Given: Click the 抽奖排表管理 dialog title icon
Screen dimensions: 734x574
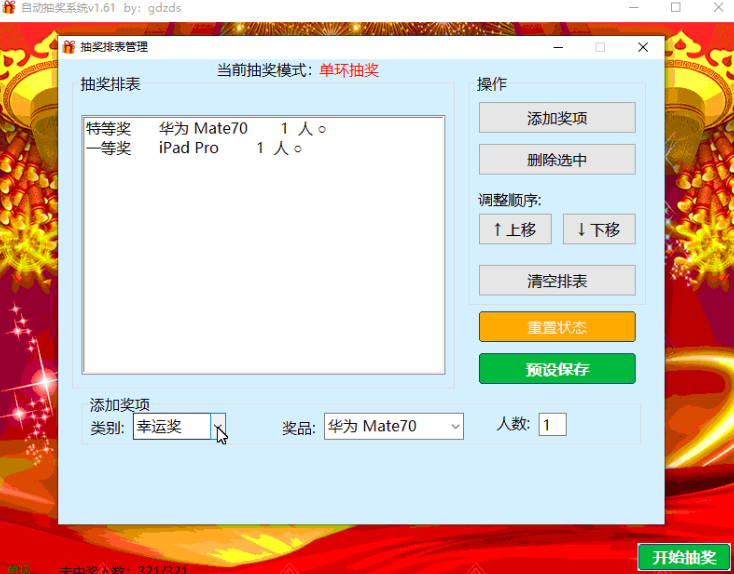Looking at the screenshot, I should point(69,47).
